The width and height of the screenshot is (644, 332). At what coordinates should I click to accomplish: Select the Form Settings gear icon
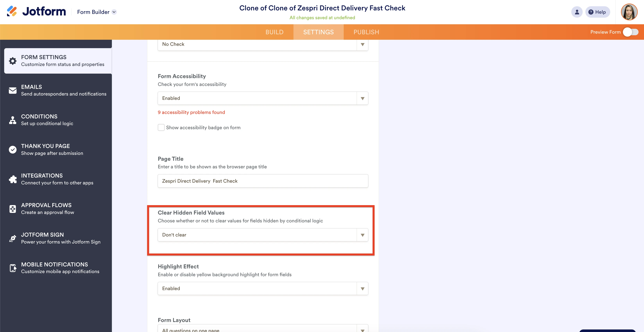(x=13, y=61)
